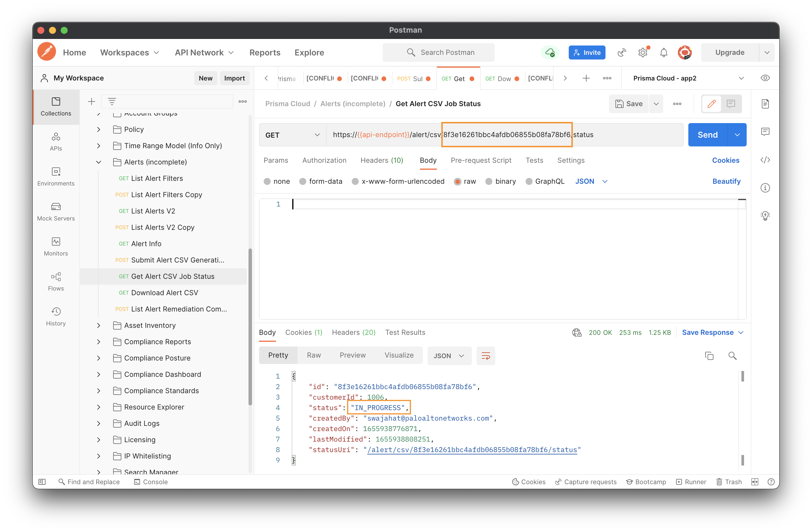Select the none body type radio
812x532 pixels.
267,181
